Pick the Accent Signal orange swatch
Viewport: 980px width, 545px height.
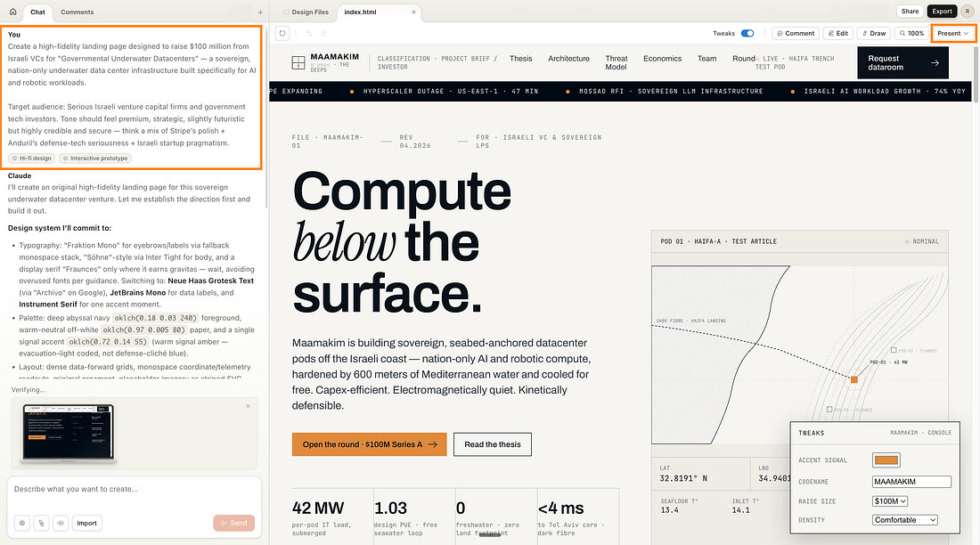(x=886, y=460)
